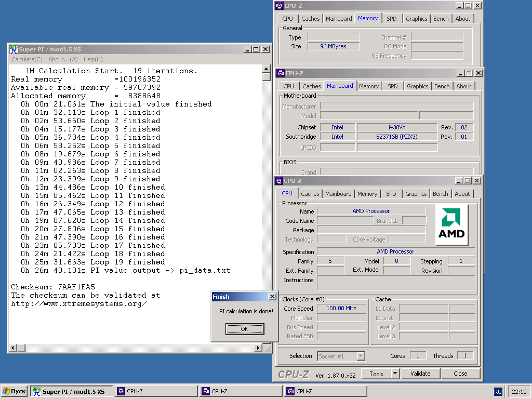Expand the Tools dropdown arrow
The width and height of the screenshot is (532, 399).
tap(395, 374)
